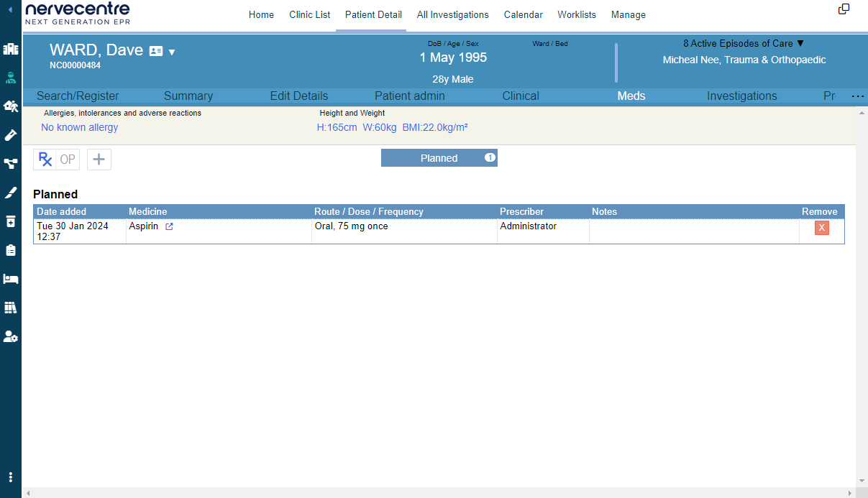Click the bed icon in left sidebar
868x498 pixels.
(11, 279)
